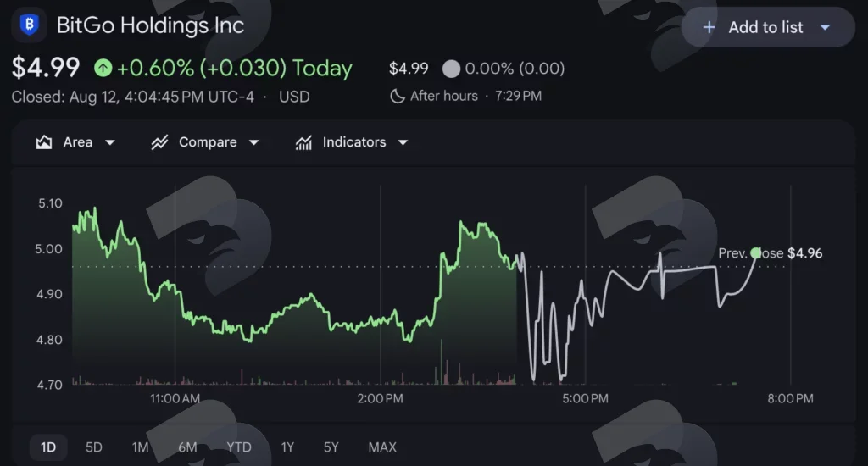Open the Area chart style dropdown arrow
Screen dimensions: 868x466
[110, 143]
